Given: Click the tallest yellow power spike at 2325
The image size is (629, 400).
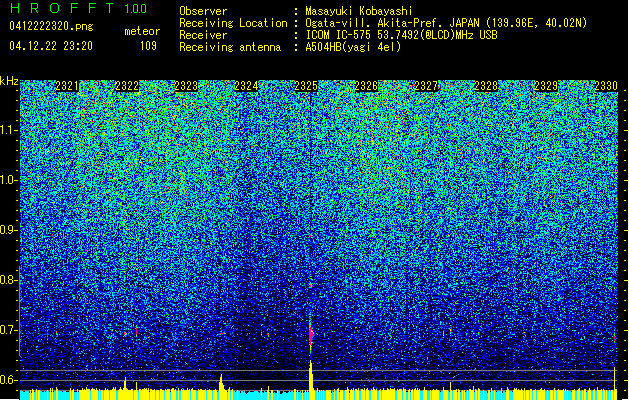Looking at the screenshot, I should click(311, 375).
